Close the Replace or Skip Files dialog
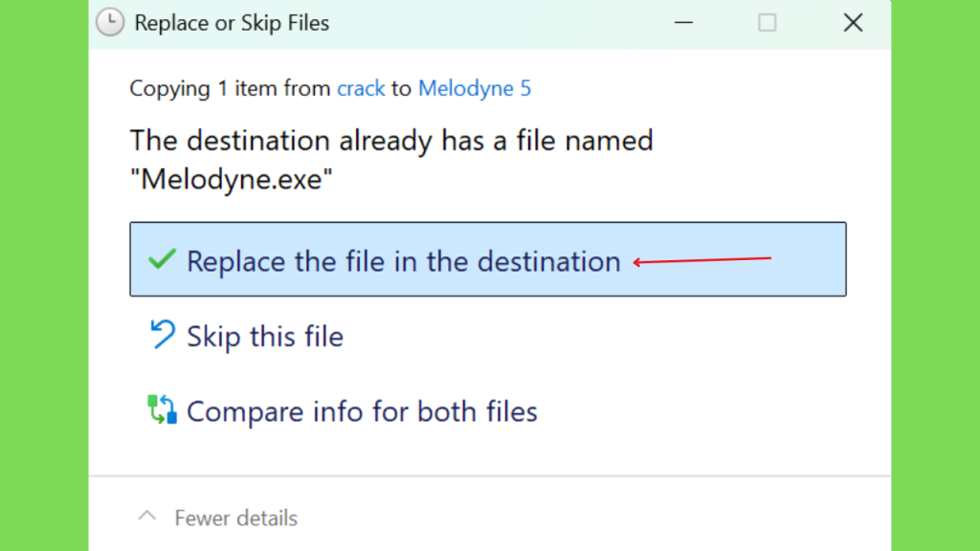The height and width of the screenshot is (551, 980). (x=853, y=23)
